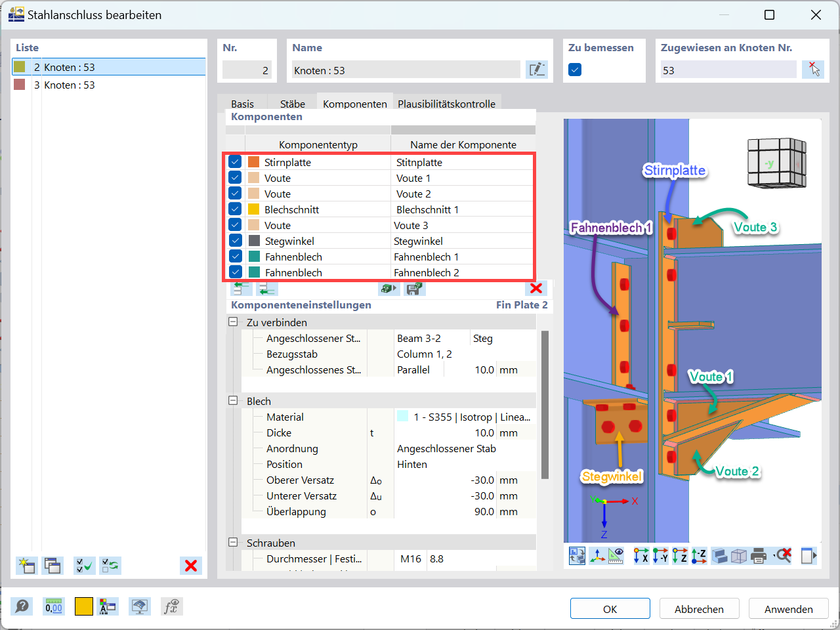Collapse the Zu verbinden section
The height and width of the screenshot is (630, 840).
[233, 322]
